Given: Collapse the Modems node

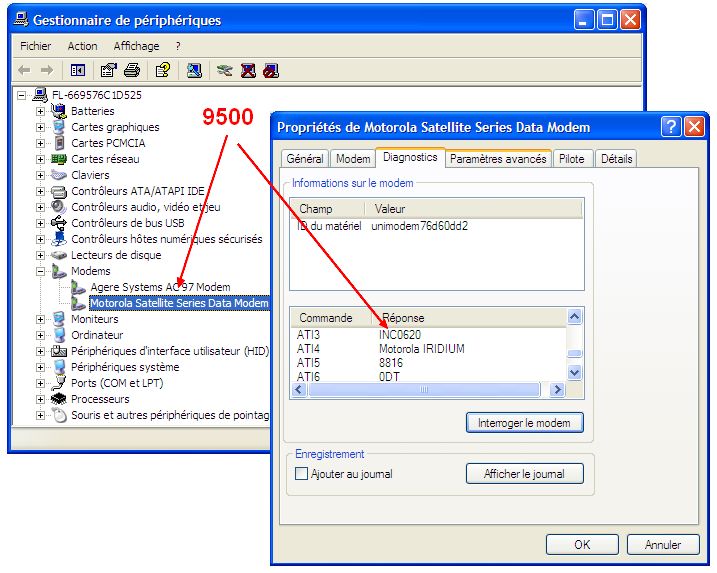Looking at the screenshot, I should (40, 271).
